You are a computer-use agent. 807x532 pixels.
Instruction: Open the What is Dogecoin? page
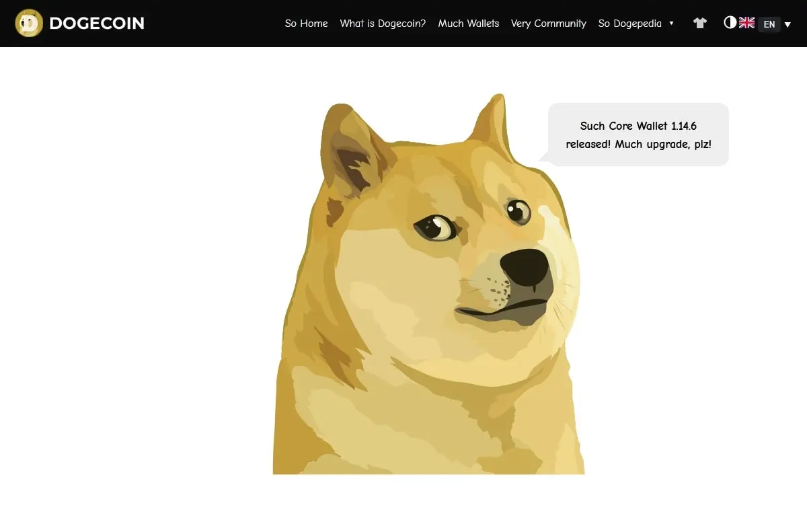pyautogui.click(x=383, y=24)
